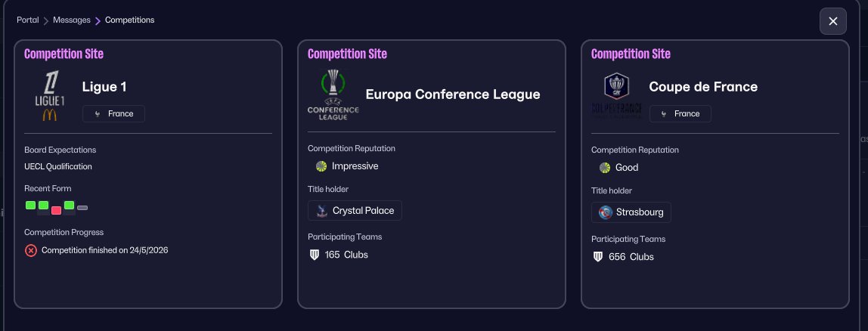Open the Ligue 1 Competition Site heading
The image size is (868, 331).
[64, 54]
